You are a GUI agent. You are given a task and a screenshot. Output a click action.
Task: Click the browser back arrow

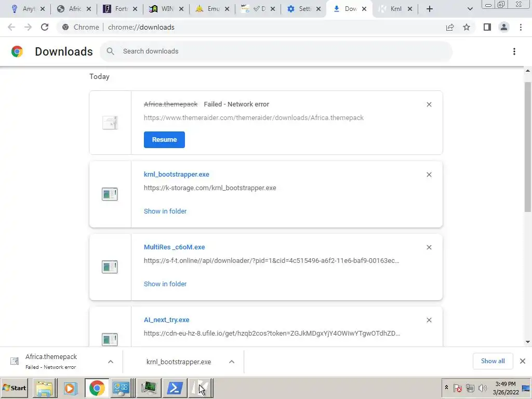click(x=11, y=27)
